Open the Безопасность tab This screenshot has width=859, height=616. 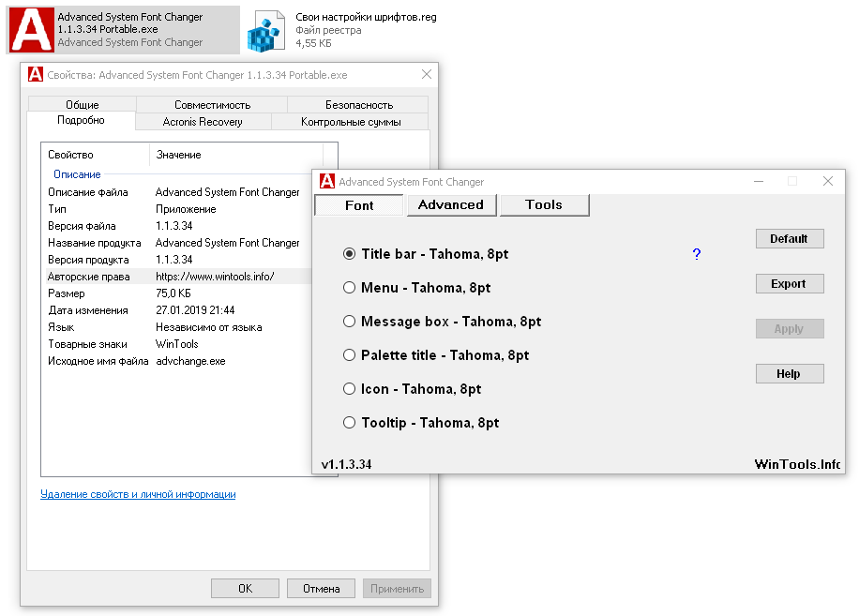click(359, 105)
